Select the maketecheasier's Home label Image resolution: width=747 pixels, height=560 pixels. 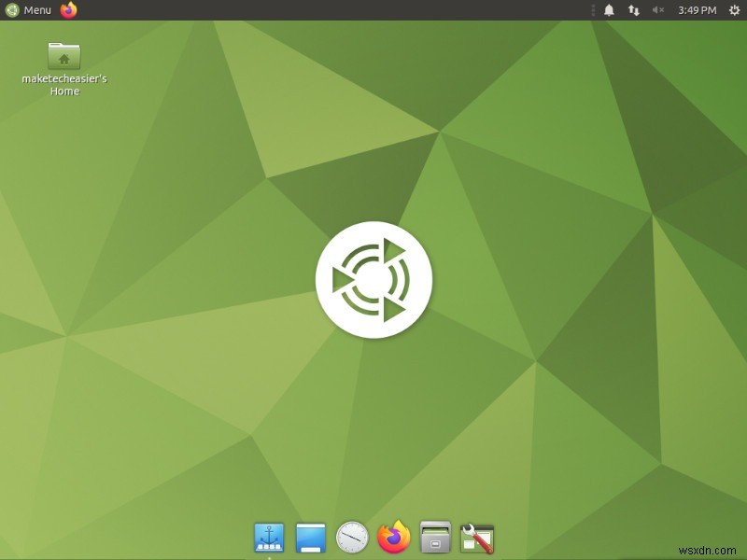tap(64, 85)
